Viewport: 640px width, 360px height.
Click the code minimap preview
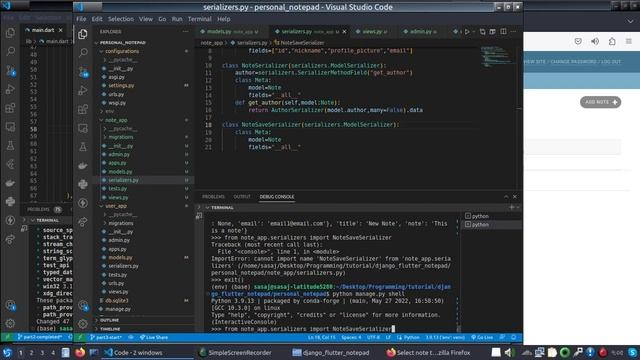[x=495, y=56]
